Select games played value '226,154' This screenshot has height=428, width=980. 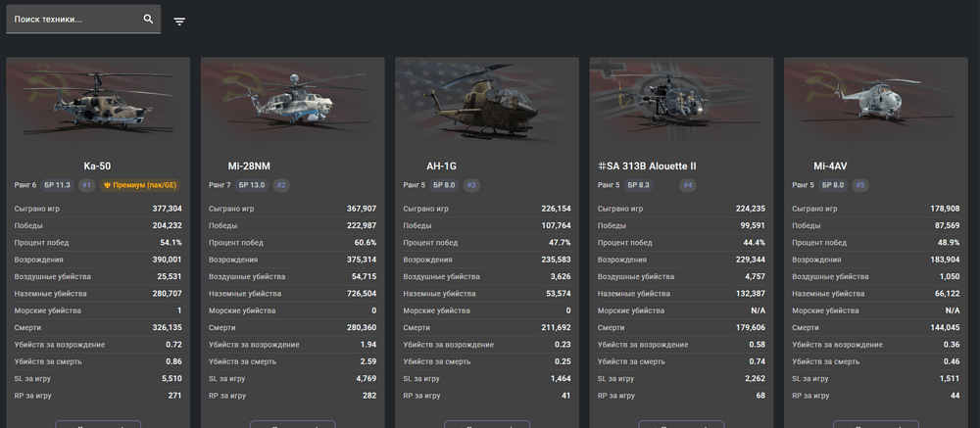557,209
